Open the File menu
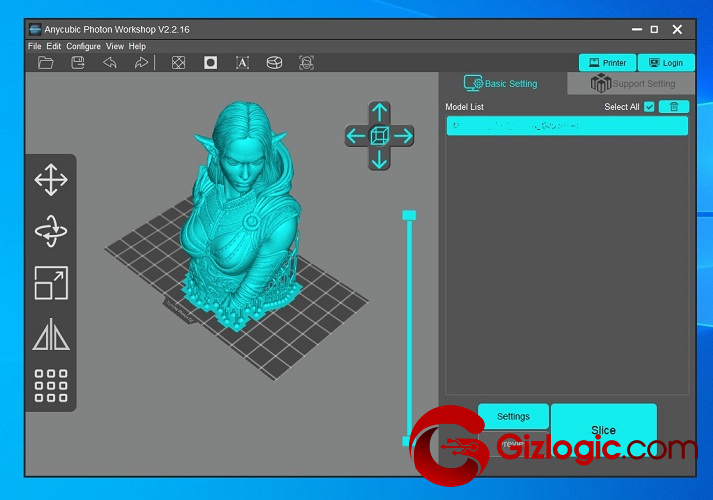Screen dimensions: 713x500 pos(35,46)
